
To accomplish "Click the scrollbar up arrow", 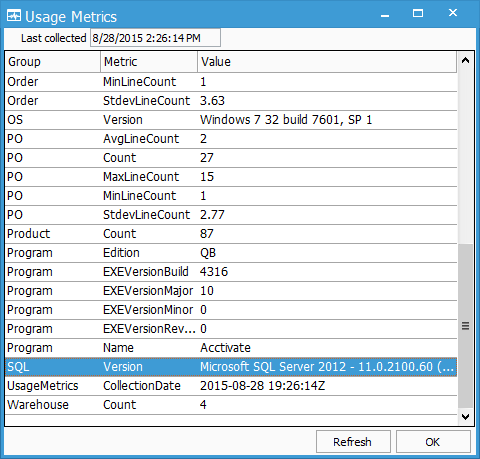I will 465,60.
